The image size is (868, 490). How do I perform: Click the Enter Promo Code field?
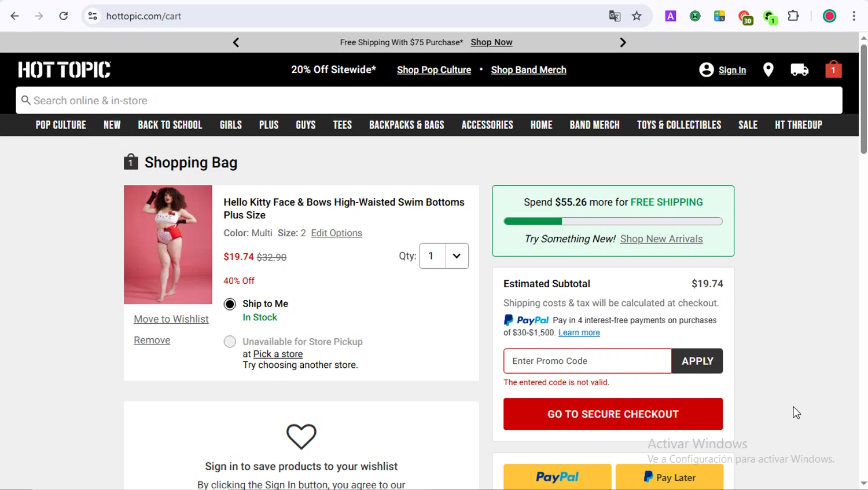click(x=587, y=361)
